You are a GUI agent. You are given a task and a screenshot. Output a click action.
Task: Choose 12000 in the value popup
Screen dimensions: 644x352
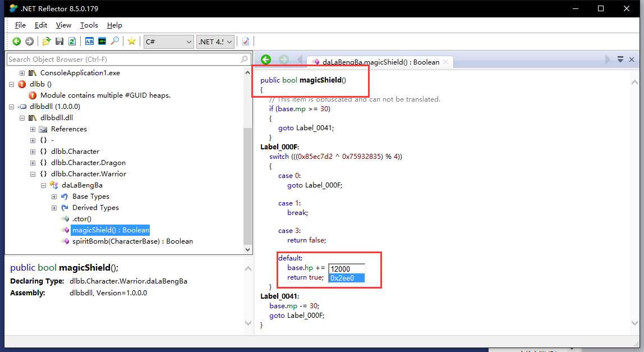(347, 269)
